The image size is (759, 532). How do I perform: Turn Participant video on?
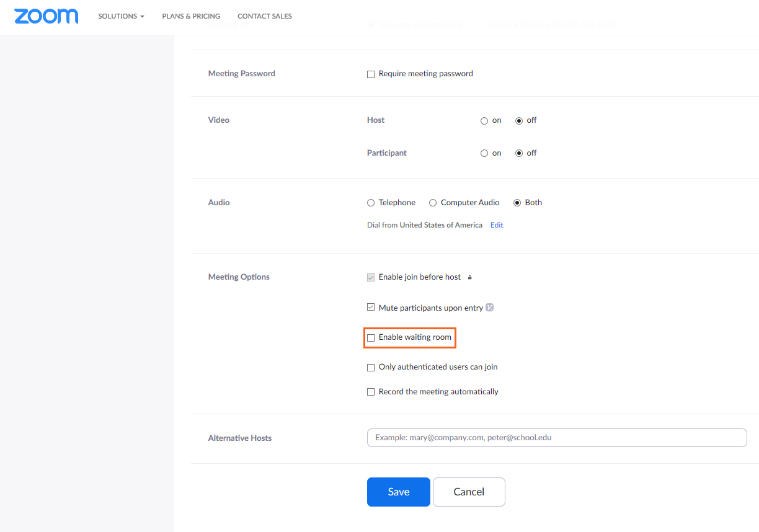coord(483,153)
